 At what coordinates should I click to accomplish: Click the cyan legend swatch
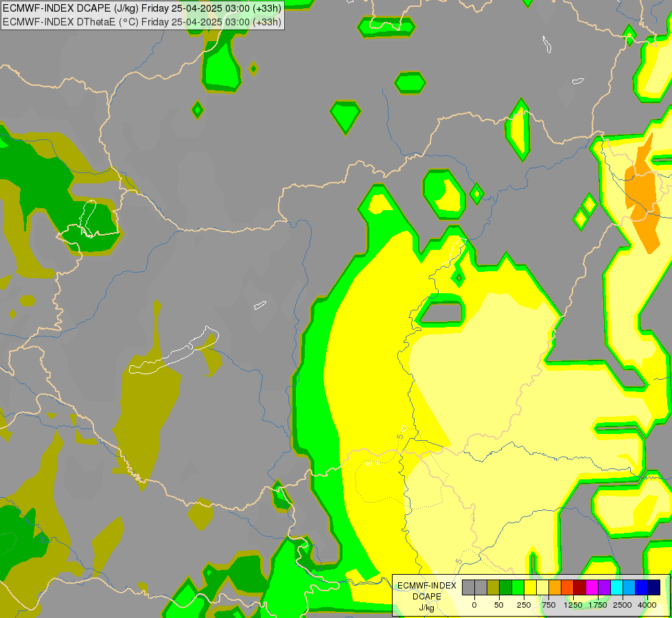tap(616, 587)
